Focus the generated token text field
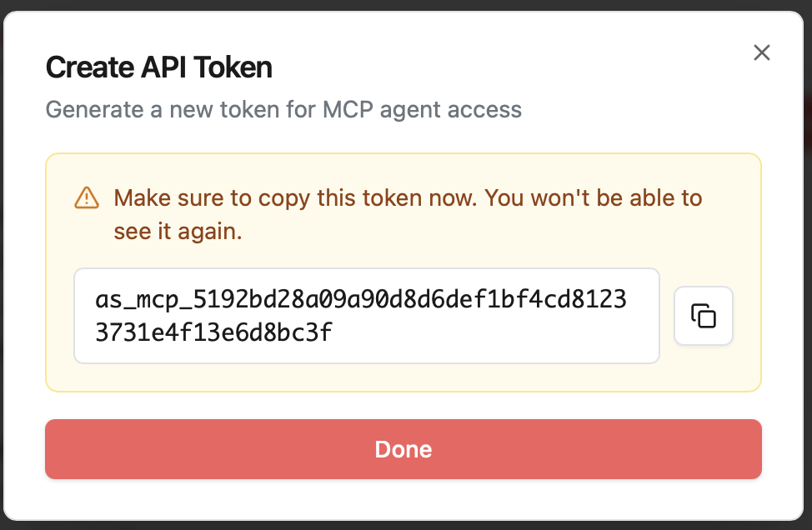Image resolution: width=812 pixels, height=530 pixels. pyautogui.click(x=366, y=316)
